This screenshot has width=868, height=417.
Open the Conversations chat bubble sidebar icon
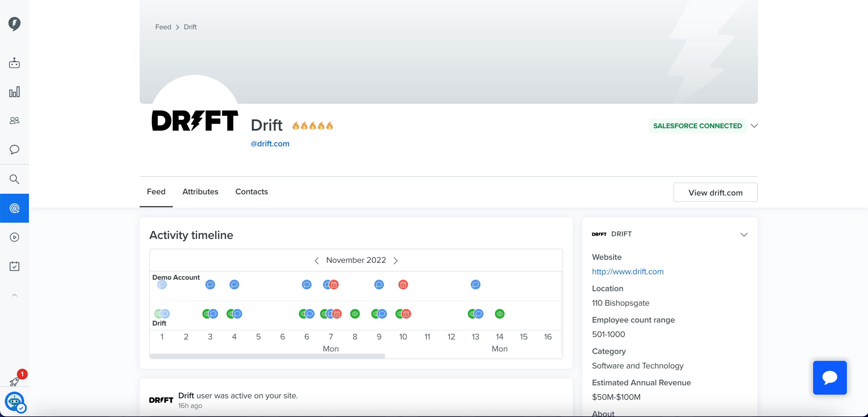(x=14, y=149)
